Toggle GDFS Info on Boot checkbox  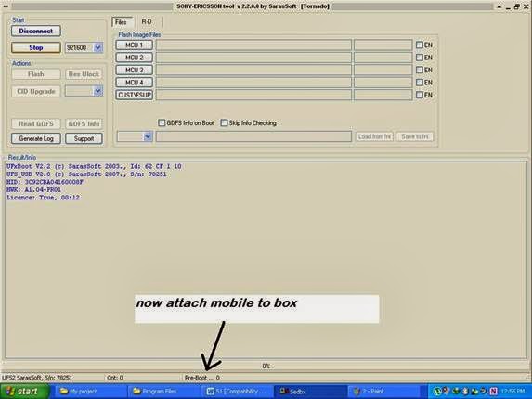pos(162,122)
